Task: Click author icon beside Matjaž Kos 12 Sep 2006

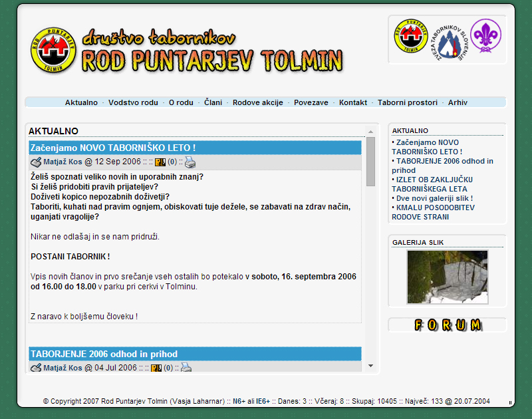Action: 36,162
